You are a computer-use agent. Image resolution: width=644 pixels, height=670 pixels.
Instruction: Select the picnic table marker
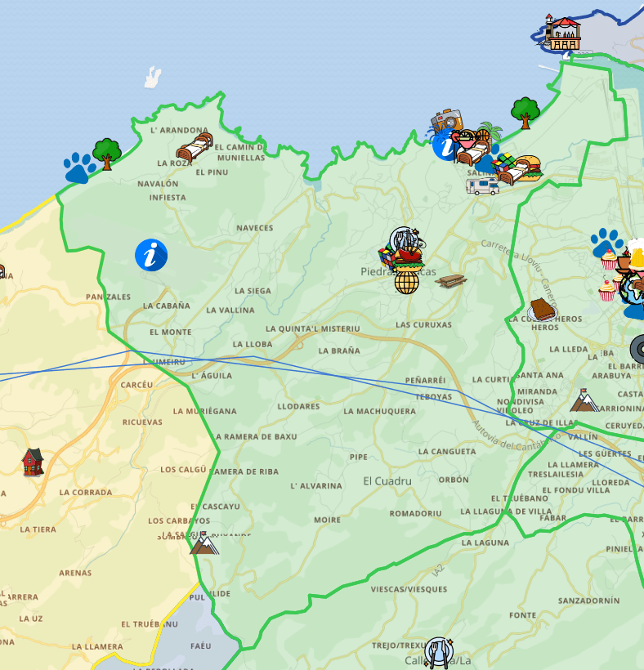coord(451,281)
